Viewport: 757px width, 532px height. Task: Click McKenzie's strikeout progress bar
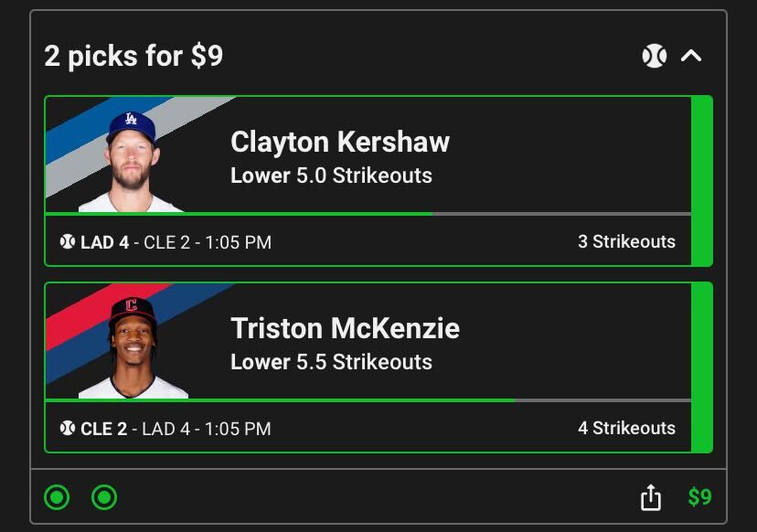click(368, 400)
